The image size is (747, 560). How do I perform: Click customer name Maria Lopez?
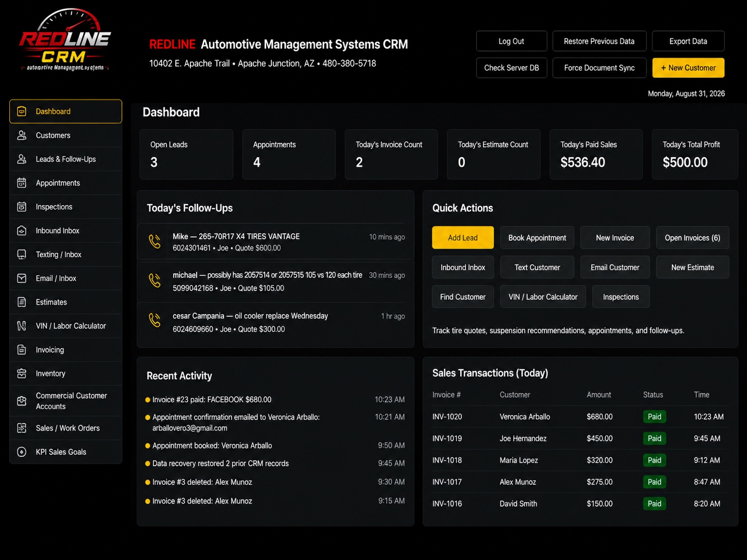tap(518, 460)
